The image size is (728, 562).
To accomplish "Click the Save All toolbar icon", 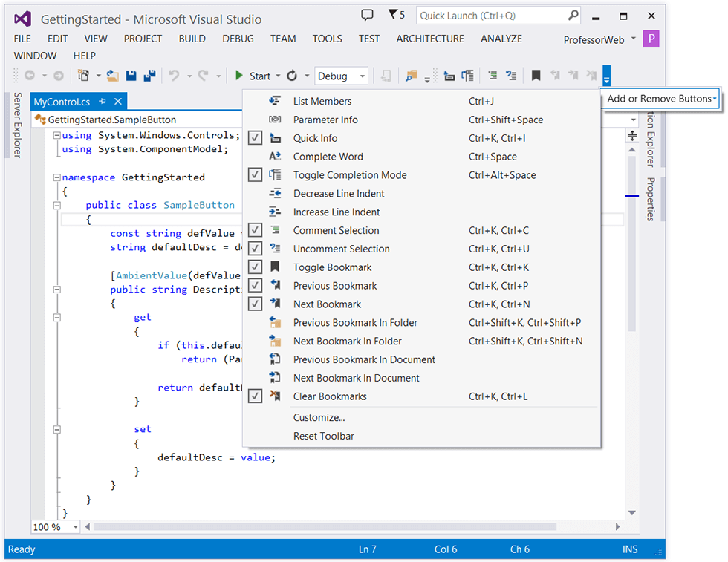I will 149,75.
